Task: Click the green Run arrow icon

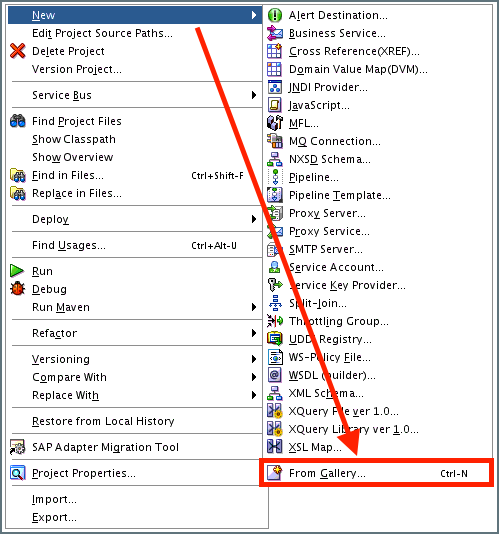Action: (x=17, y=271)
